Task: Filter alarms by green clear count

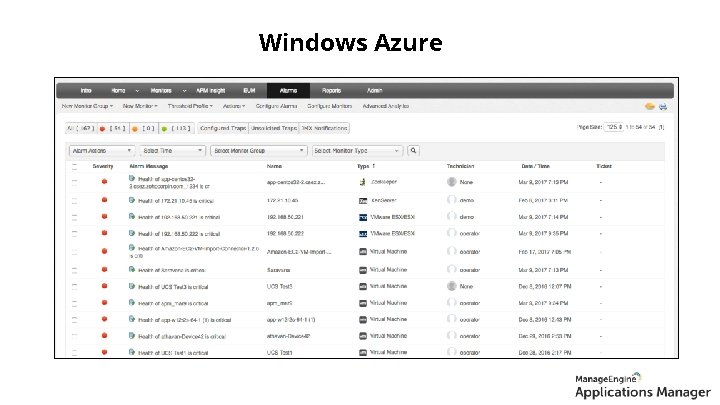Action: point(176,129)
